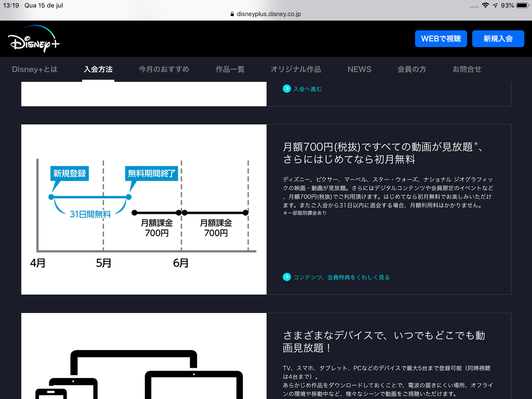This screenshot has width=532, height=399.
Task: Tap the 4月 axis label
Action: 38,263
